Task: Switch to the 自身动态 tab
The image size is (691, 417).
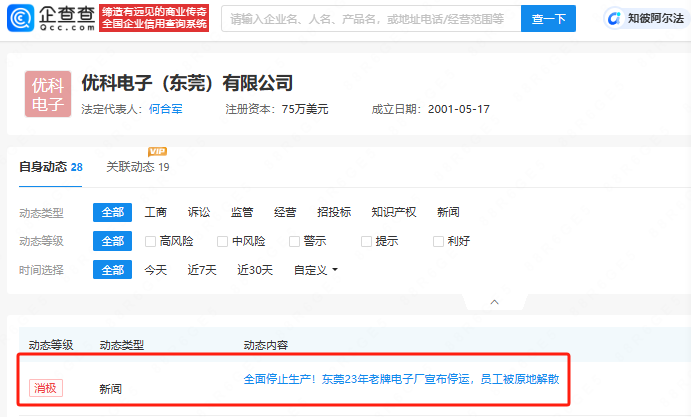Action: (51, 167)
